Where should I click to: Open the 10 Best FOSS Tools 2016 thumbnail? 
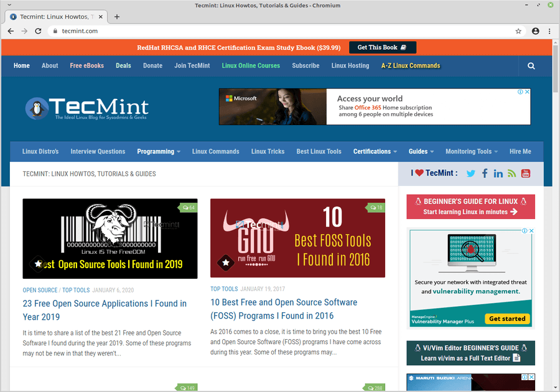[297, 238]
